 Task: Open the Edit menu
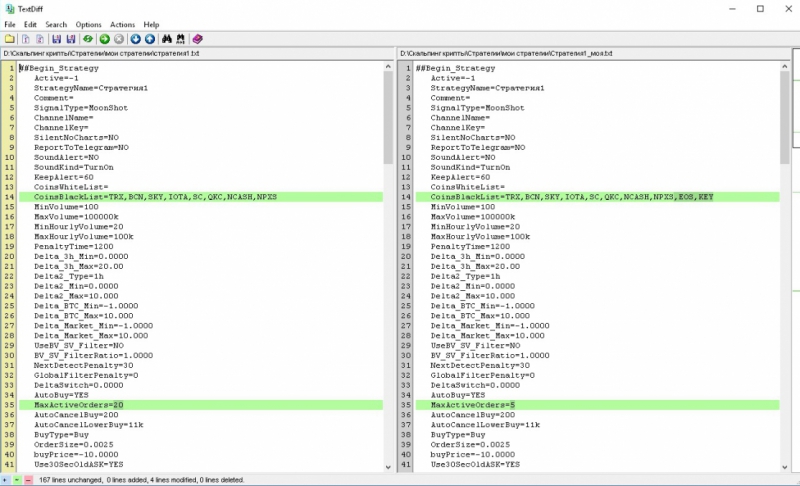coord(30,24)
